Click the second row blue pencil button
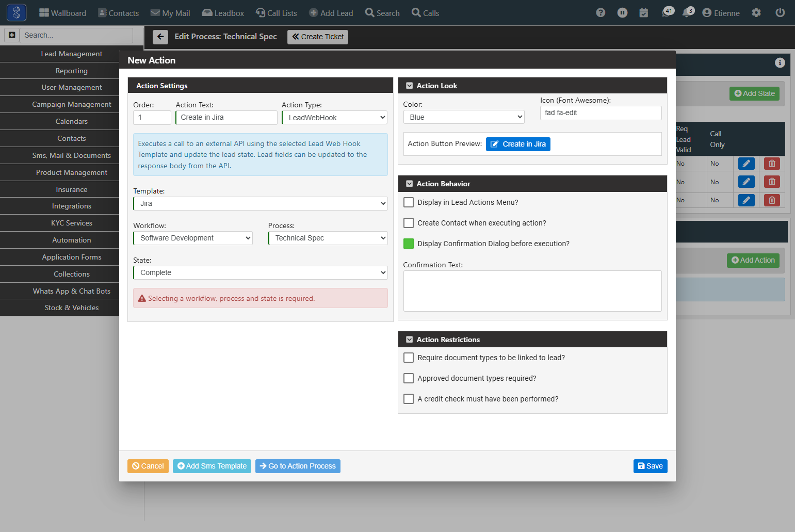The image size is (795, 532). [x=747, y=182]
